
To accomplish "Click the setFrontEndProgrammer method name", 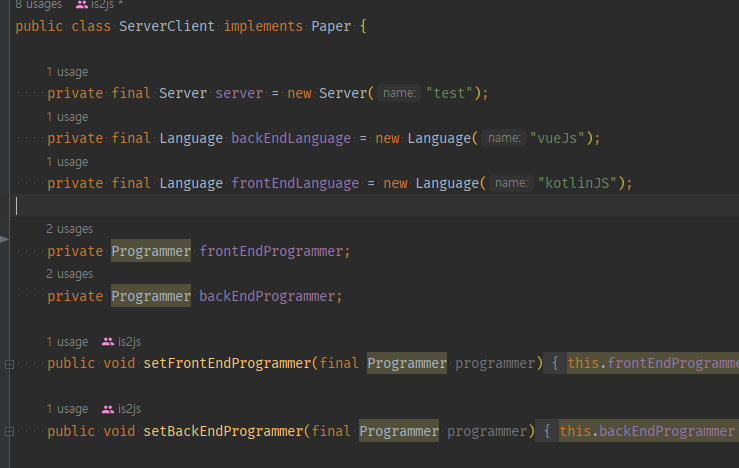I will (x=227, y=363).
